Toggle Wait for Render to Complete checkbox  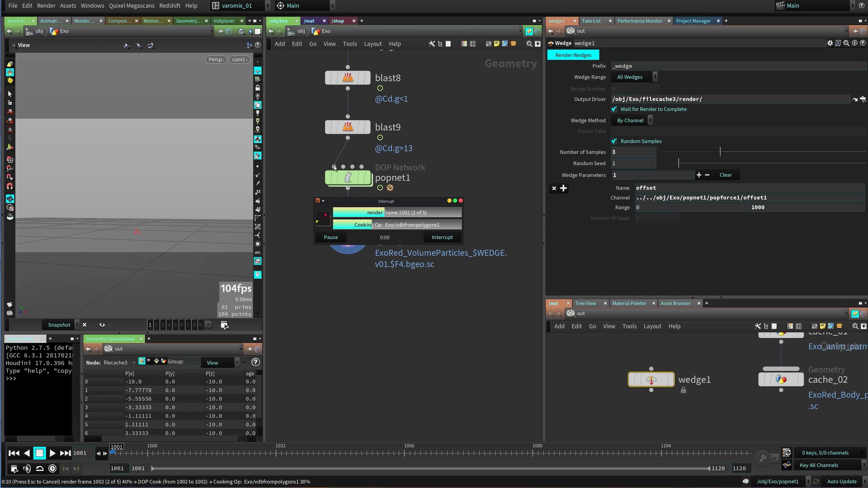614,109
